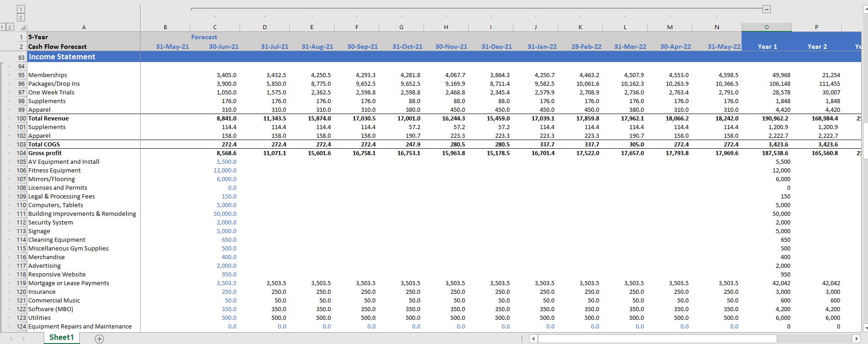Click the 'AV Equipment and Install' label
The height and width of the screenshot is (344, 868).
point(63,162)
